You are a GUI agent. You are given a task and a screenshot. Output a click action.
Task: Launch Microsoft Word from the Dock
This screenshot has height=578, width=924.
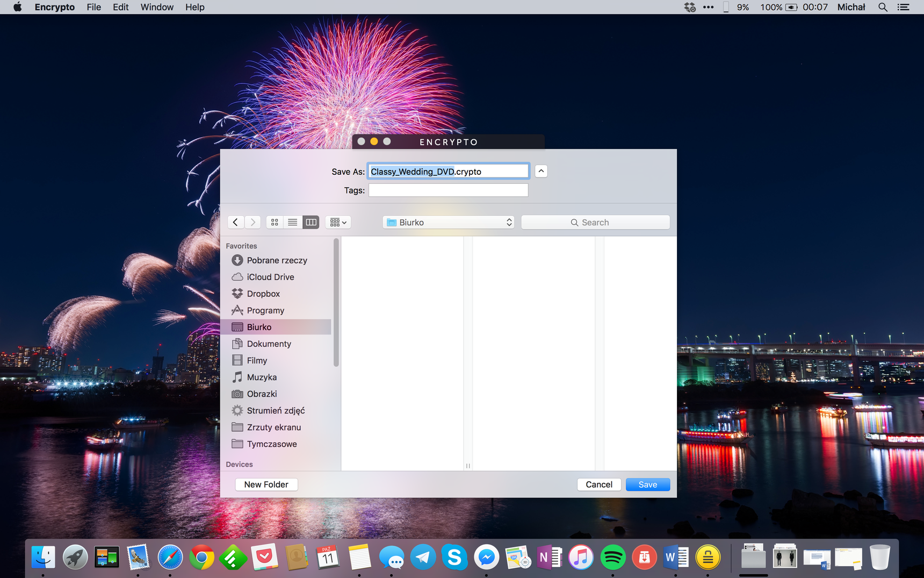pyautogui.click(x=676, y=558)
